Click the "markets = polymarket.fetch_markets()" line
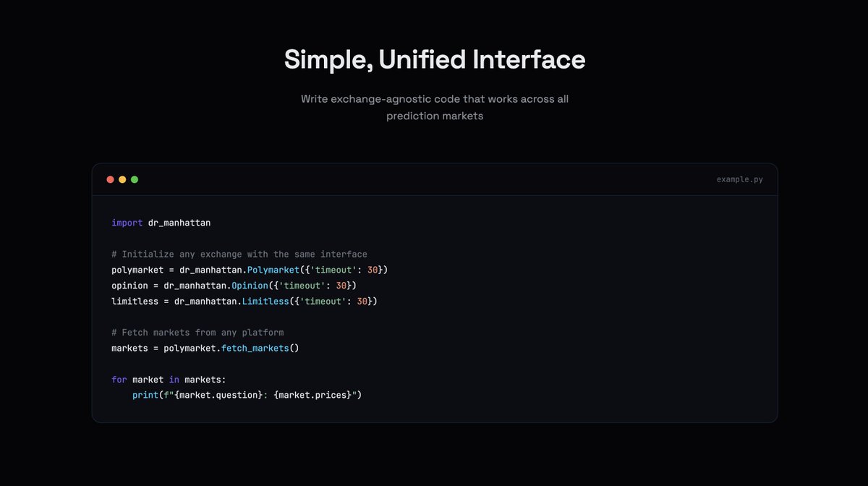The image size is (868, 486). pyautogui.click(x=205, y=348)
